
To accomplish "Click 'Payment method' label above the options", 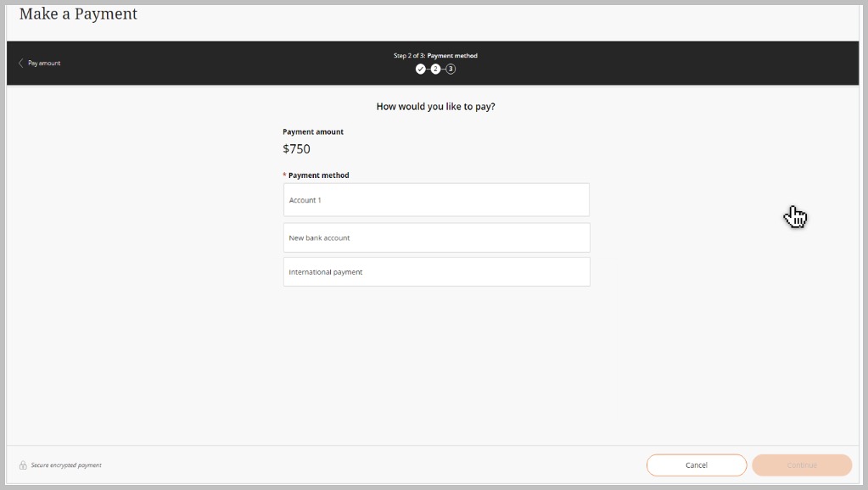I will [318, 175].
